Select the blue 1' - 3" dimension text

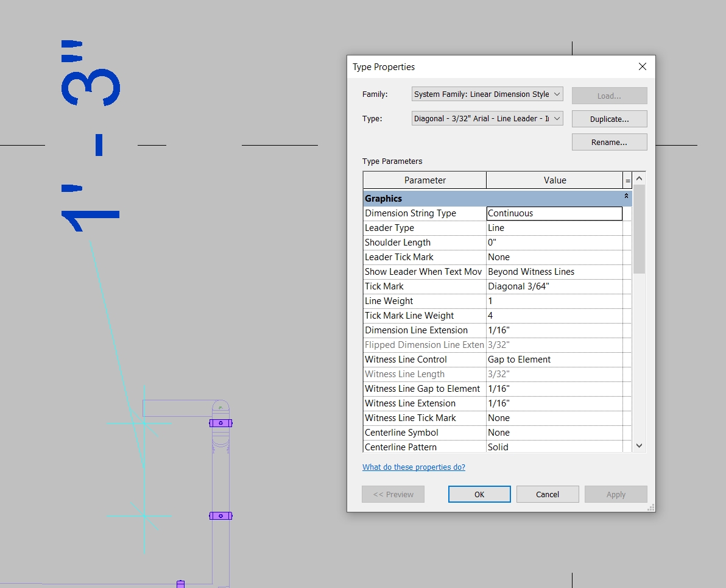pyautogui.click(x=90, y=137)
